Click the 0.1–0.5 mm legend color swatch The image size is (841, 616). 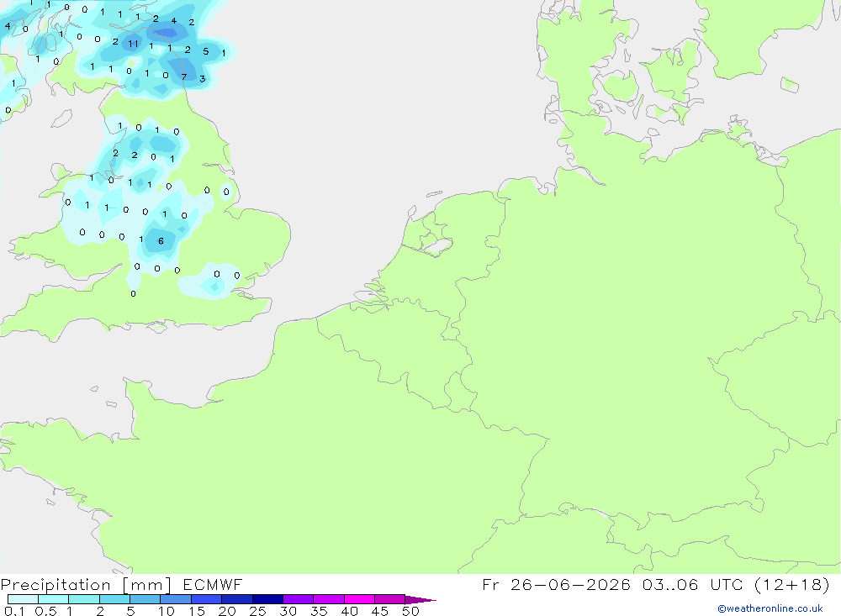pos(23,599)
